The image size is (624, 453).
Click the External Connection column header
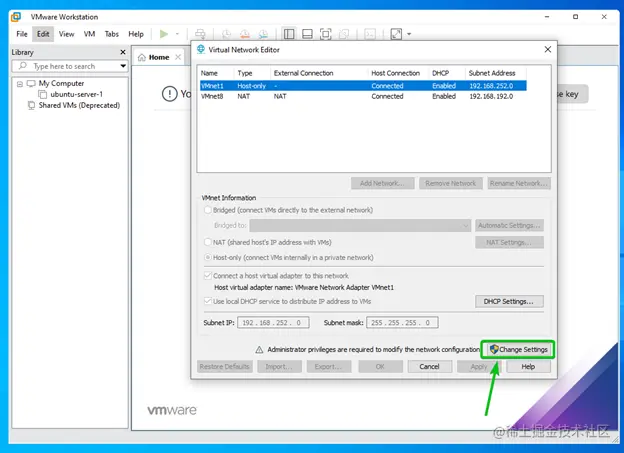point(319,73)
